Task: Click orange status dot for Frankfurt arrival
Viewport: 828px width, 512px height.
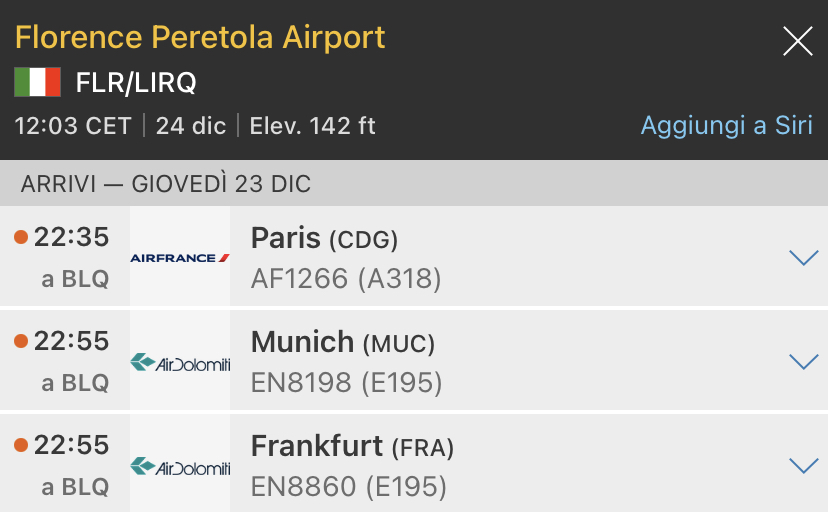Action: click(x=21, y=446)
